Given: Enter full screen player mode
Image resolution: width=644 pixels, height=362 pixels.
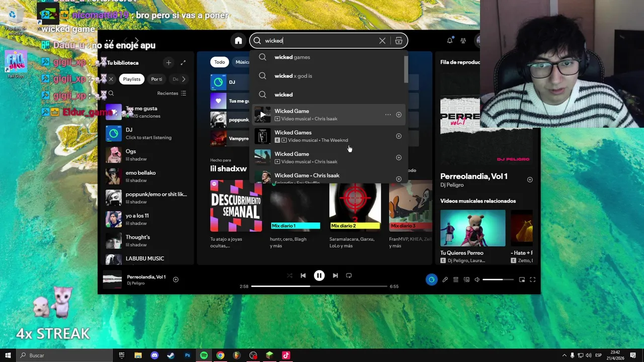Looking at the screenshot, I should click(x=533, y=280).
